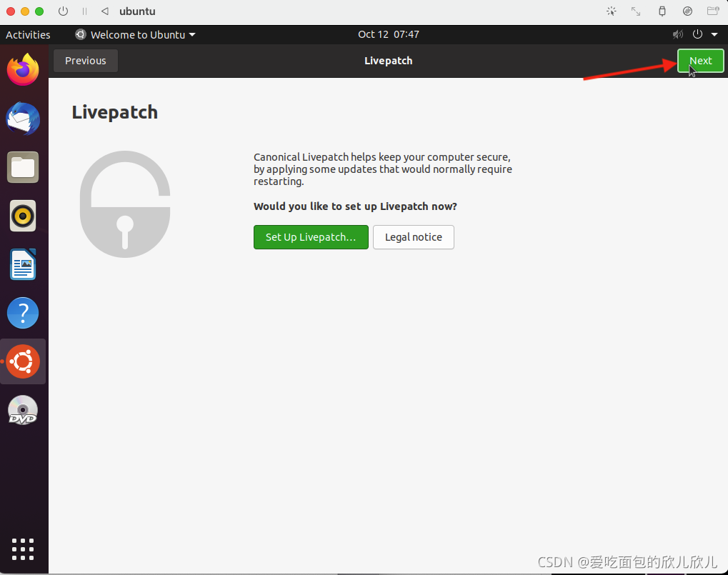Click the VM power icon in title bar
Screen dimensions: 728x575
point(63,11)
